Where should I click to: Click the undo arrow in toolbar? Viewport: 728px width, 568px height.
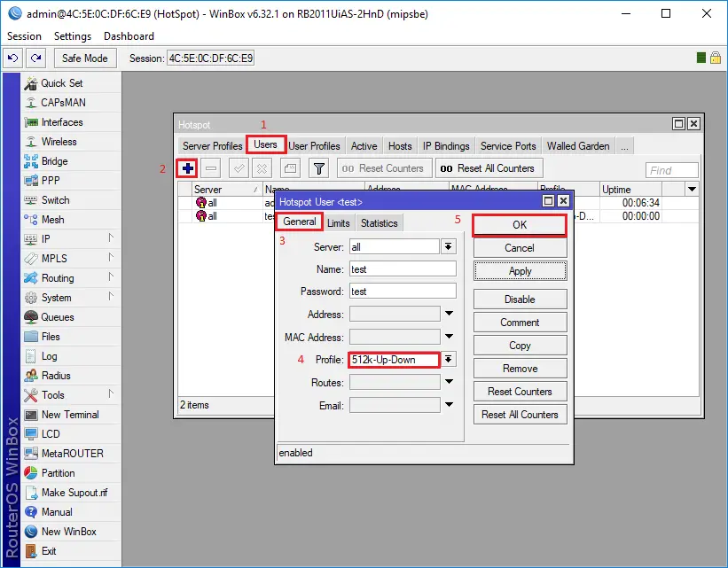tap(13, 58)
